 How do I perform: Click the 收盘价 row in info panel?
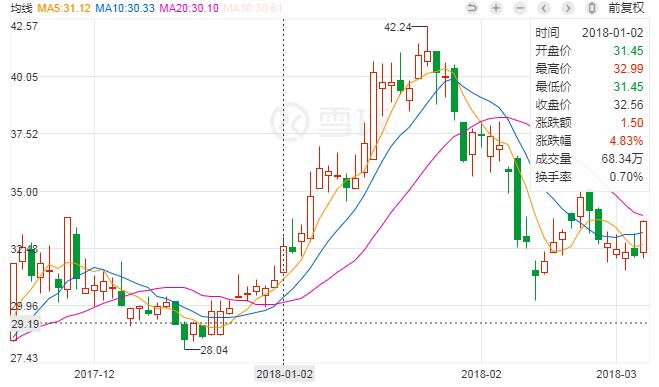coord(589,105)
